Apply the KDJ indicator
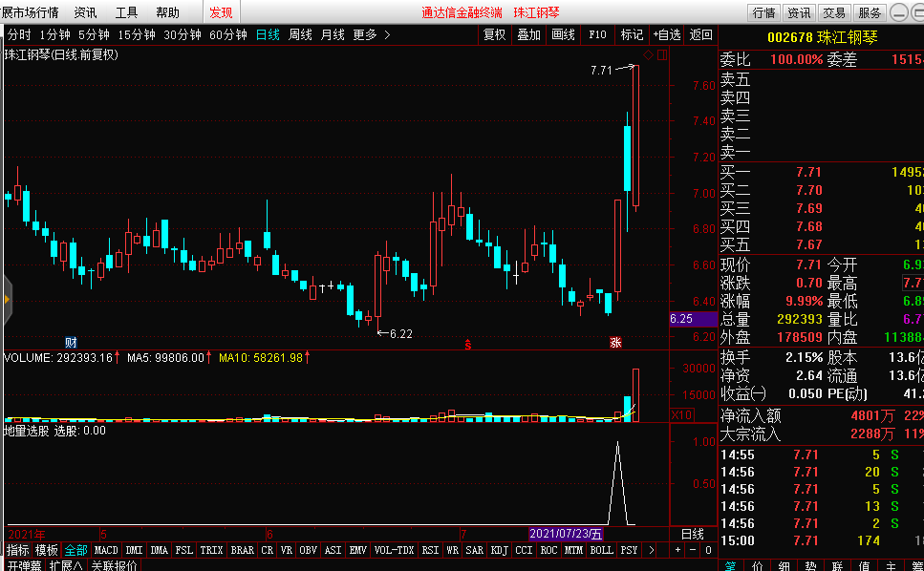The image size is (924, 571). point(499,550)
